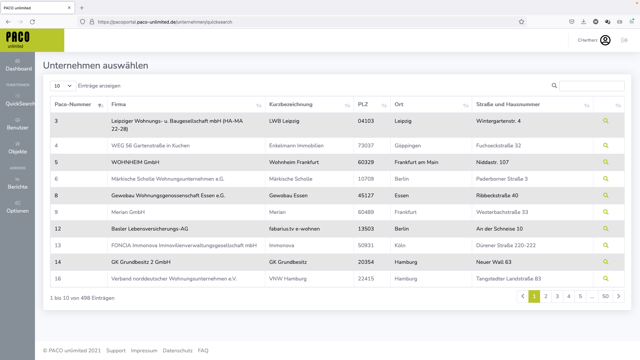Jump to last page 50
This screenshot has width=640, height=360.
pos(605,296)
